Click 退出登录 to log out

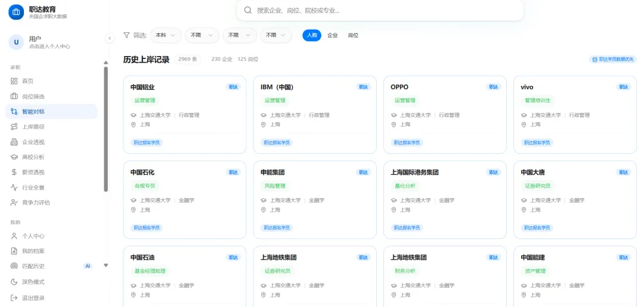[51, 298]
